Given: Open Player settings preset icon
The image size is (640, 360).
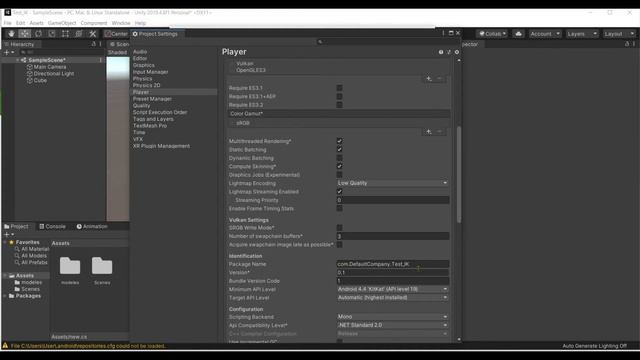Looking at the screenshot, I should [x=449, y=52].
